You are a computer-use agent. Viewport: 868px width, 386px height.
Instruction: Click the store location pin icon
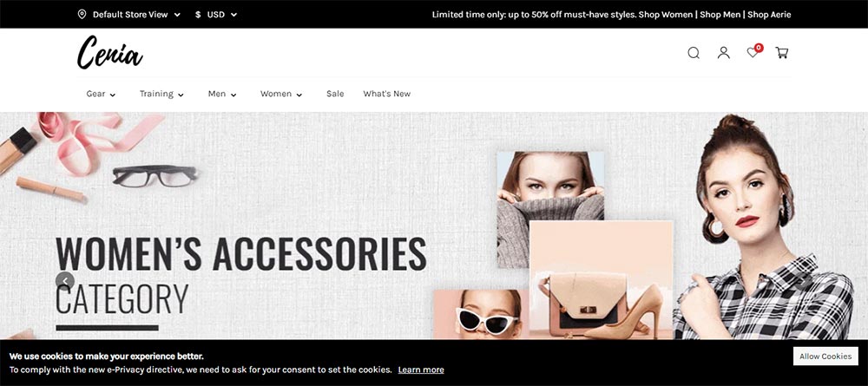pyautogui.click(x=82, y=15)
